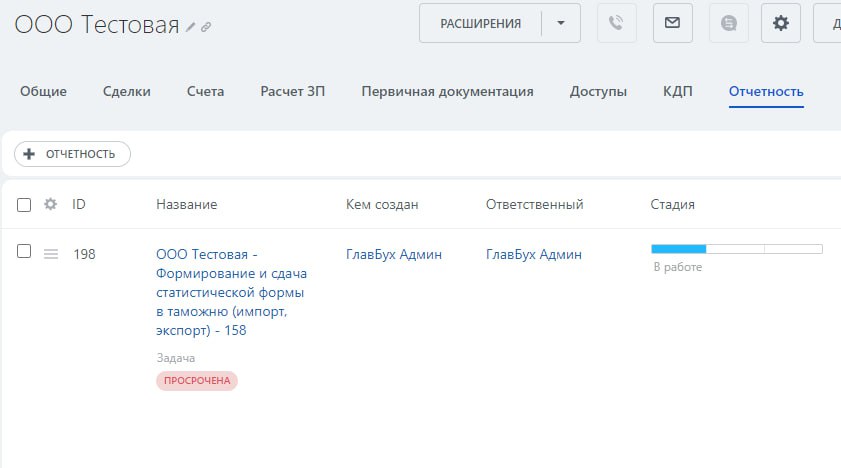Click the stage progress bar for row 198
Screen dimensions: 841x468
tap(736, 249)
